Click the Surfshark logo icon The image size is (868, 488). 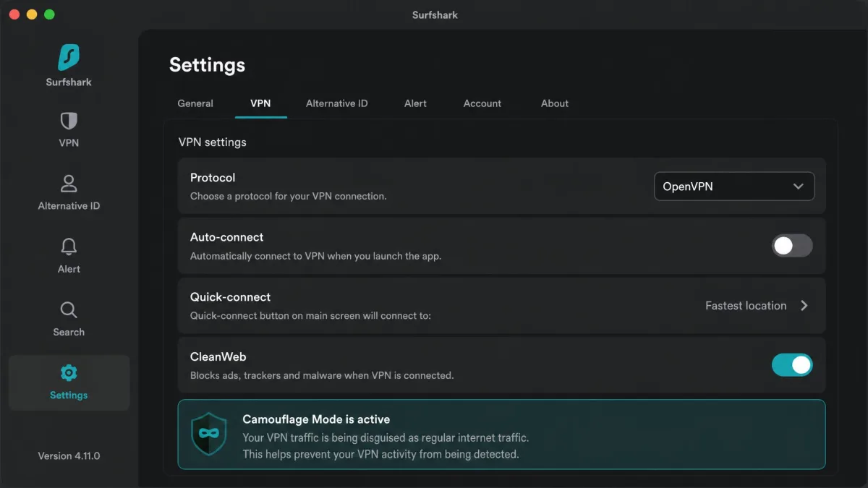[69, 57]
